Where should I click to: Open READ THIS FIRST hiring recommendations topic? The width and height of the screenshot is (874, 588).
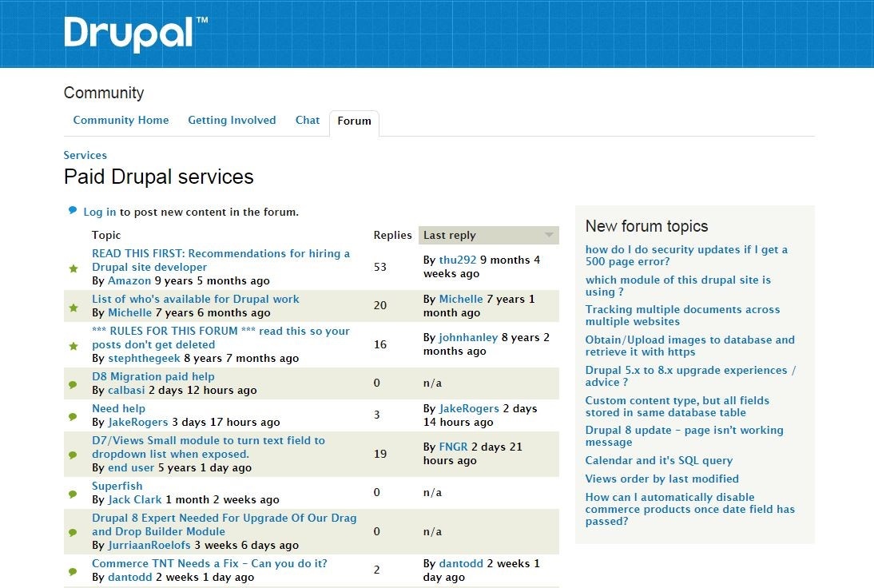pos(220,260)
